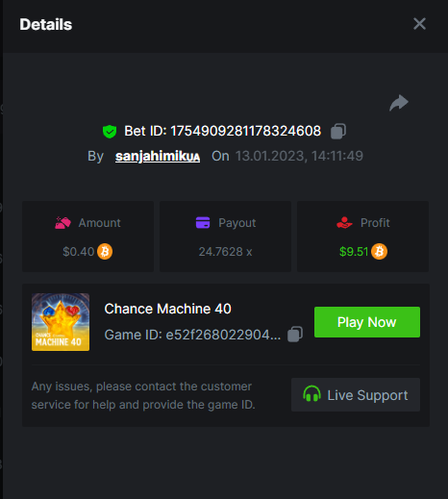Open the sanjahimikUA user profile link
The image size is (448, 499).
[x=158, y=156]
